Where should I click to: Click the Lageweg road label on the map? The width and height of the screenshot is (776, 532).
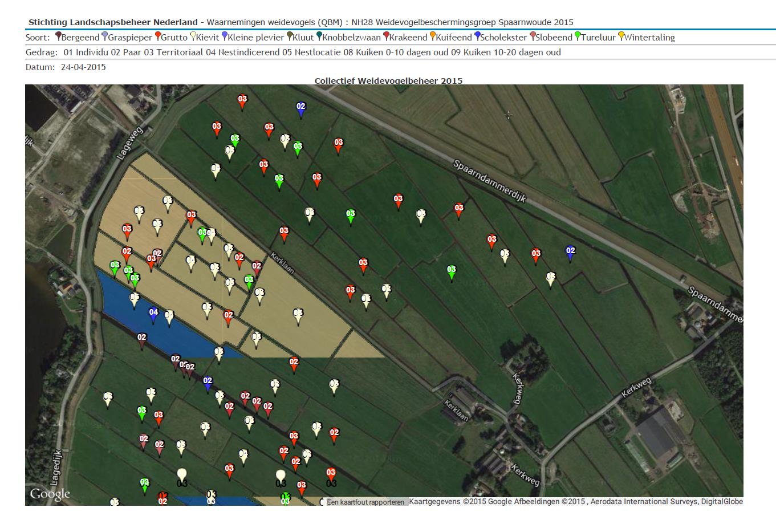pos(130,144)
